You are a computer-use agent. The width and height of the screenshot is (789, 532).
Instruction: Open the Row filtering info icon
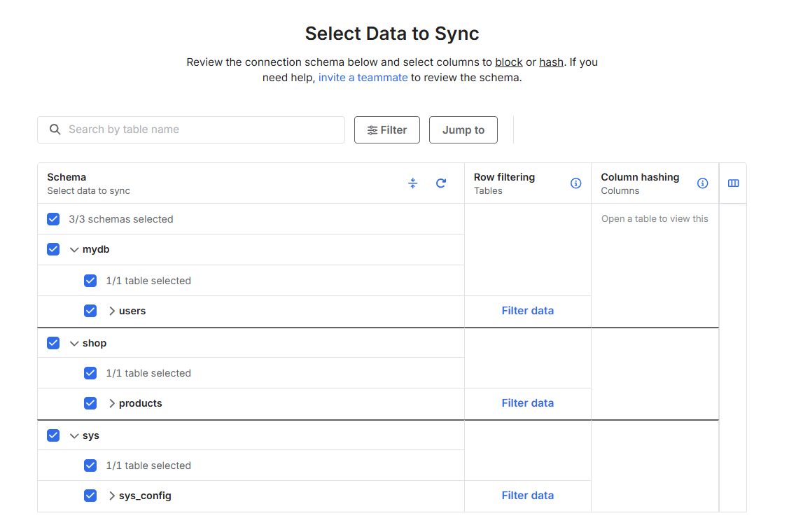(x=576, y=183)
